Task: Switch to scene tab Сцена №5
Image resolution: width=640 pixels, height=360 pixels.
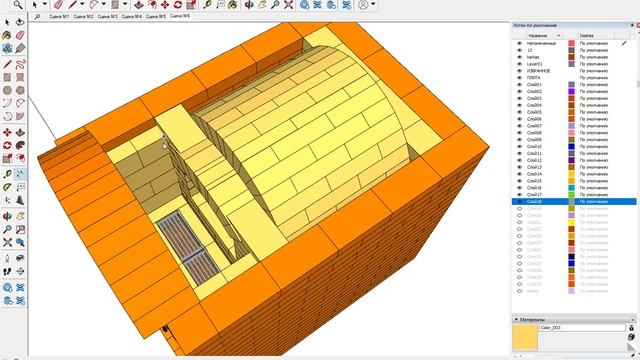Action: click(x=156, y=17)
